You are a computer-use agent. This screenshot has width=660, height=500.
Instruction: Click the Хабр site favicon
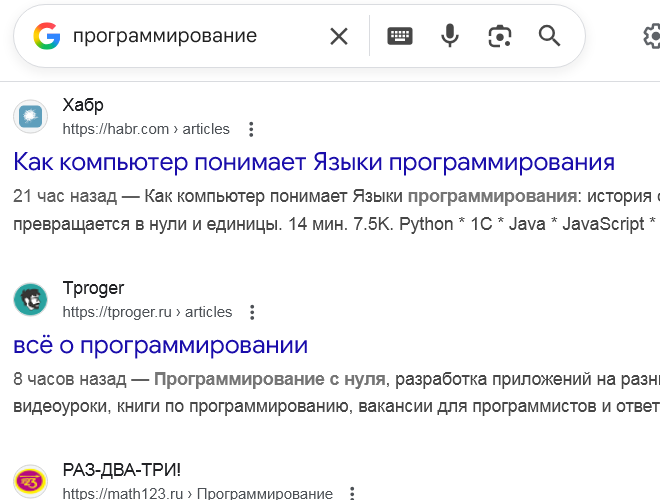(30, 117)
